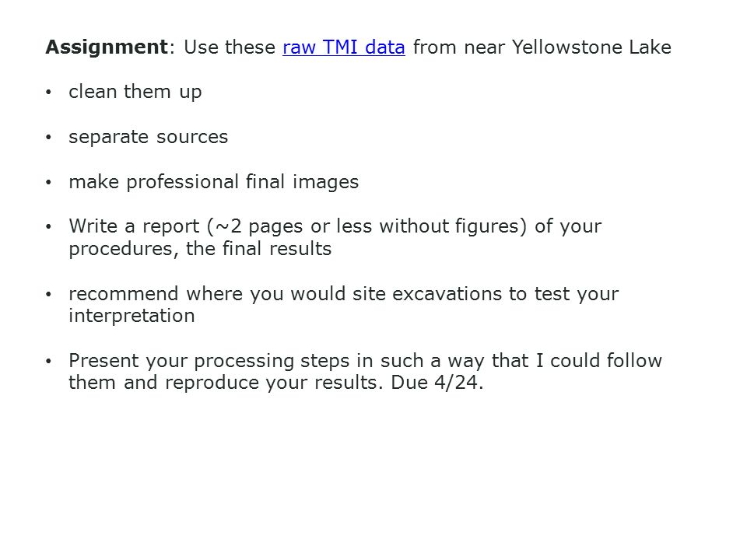This screenshot has width=747, height=560.
Task: Click the words 'reproduce your results'
Action: pyautogui.click(x=274, y=383)
